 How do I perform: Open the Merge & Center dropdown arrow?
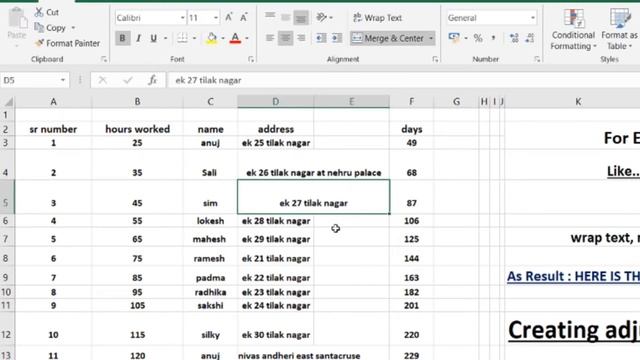click(431, 38)
